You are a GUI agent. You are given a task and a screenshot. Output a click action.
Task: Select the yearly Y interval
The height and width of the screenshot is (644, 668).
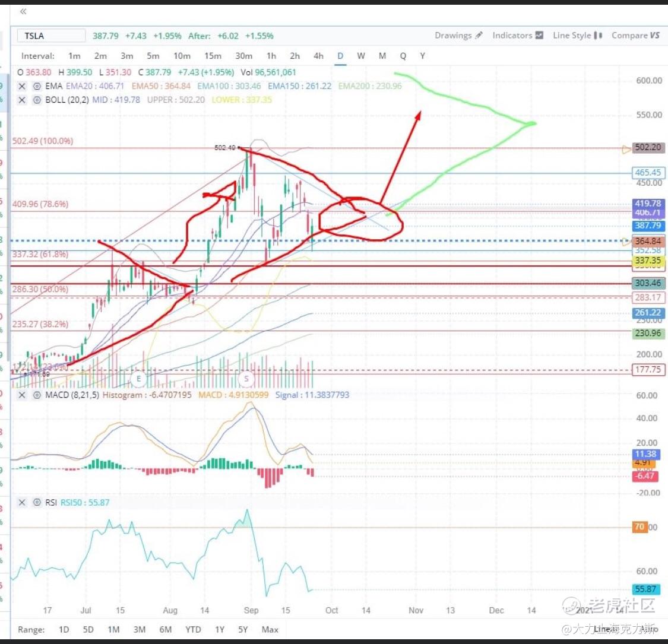tap(422, 56)
